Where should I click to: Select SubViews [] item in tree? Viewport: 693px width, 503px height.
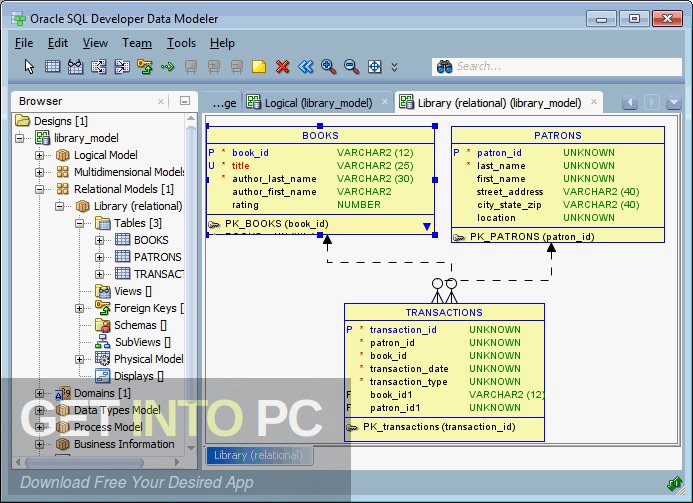[x=142, y=342]
